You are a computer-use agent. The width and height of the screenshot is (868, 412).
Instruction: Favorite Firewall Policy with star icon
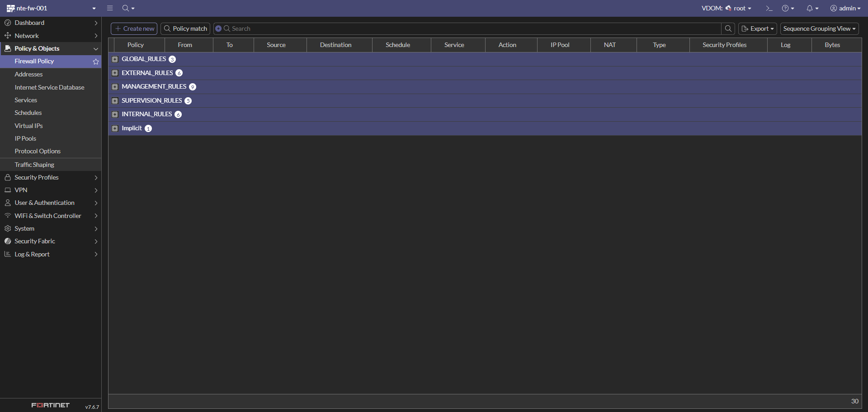pos(96,62)
